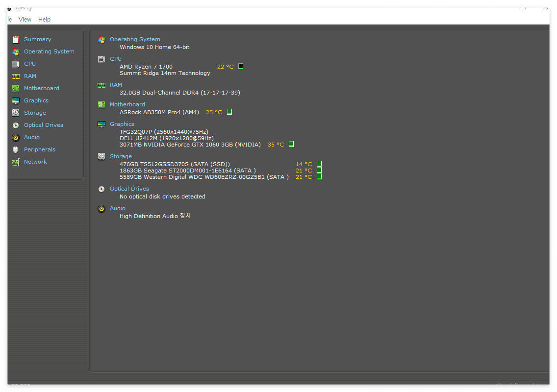Select RAM in the sidebar list

[30, 76]
